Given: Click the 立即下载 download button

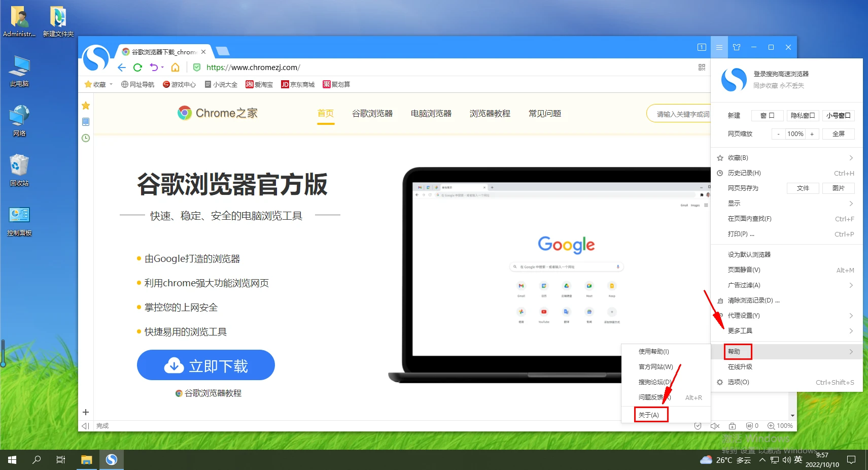Looking at the screenshot, I should 206,365.
